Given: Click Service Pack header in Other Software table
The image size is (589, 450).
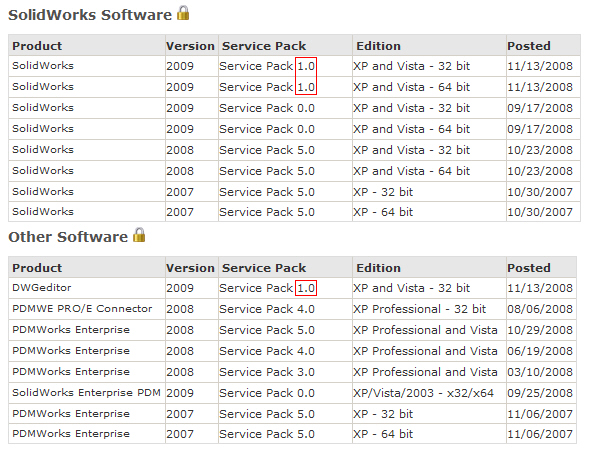Looking at the screenshot, I should pos(264,268).
